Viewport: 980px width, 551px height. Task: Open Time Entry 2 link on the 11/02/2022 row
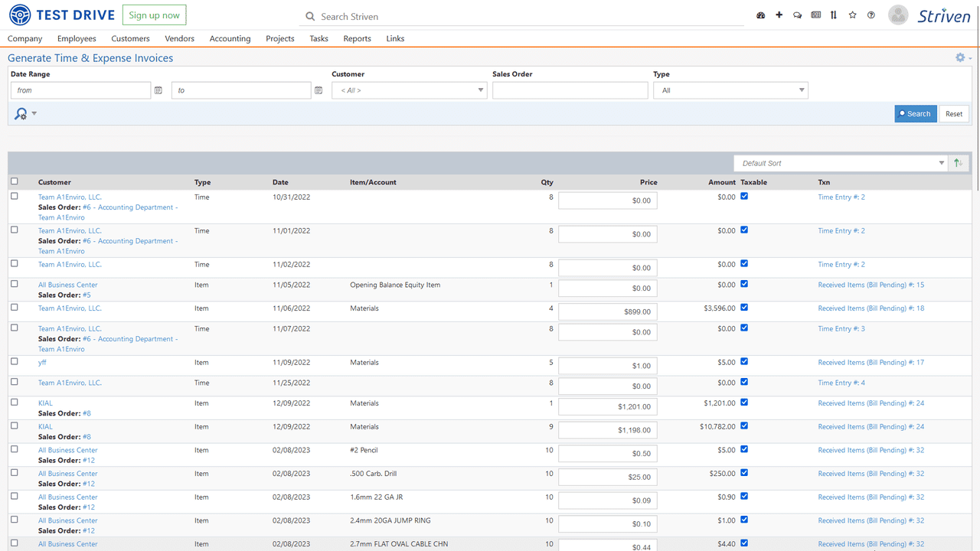click(x=841, y=263)
